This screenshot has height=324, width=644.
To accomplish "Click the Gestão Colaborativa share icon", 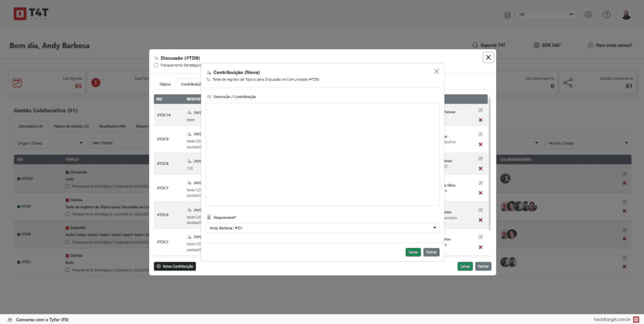I will point(568,82).
